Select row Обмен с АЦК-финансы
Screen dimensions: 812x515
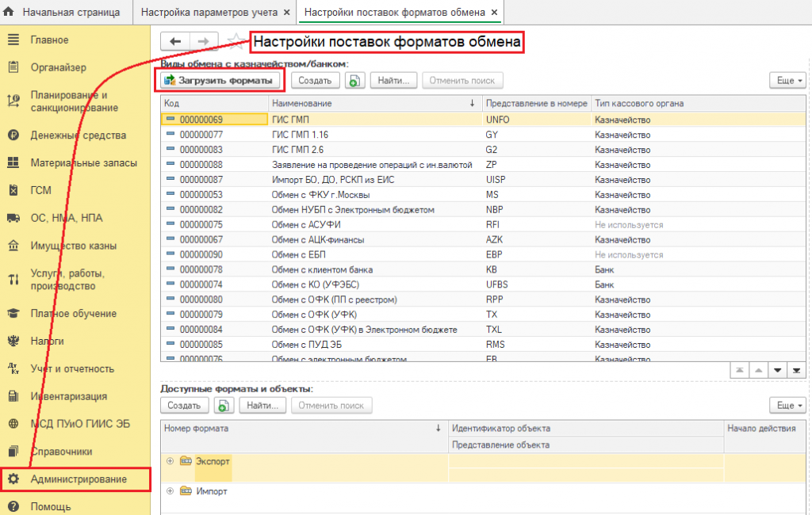[x=483, y=239]
